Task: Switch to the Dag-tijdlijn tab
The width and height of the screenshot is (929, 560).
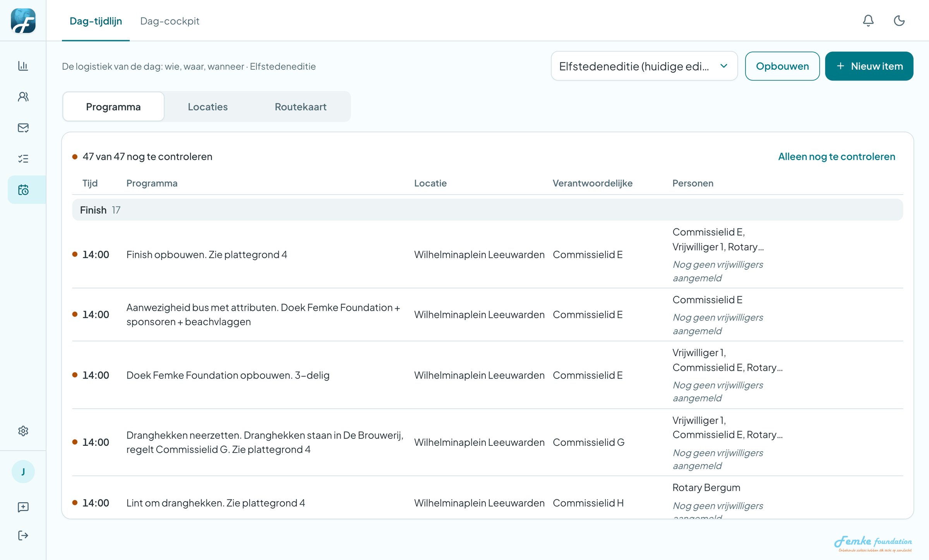Action: (96, 21)
